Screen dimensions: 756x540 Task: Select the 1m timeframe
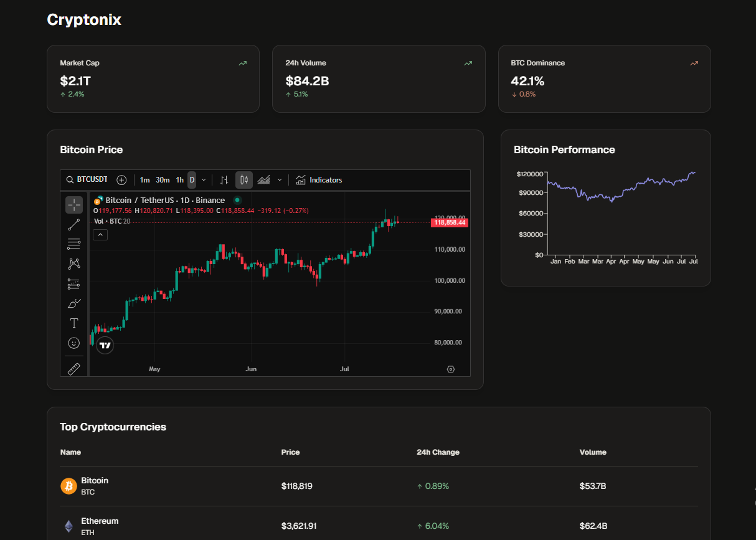tap(144, 180)
